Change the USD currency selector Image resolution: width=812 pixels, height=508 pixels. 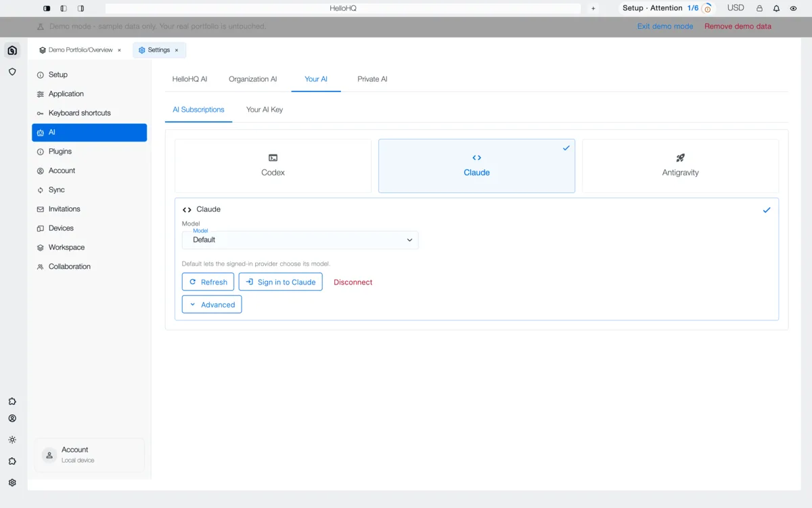click(x=736, y=8)
